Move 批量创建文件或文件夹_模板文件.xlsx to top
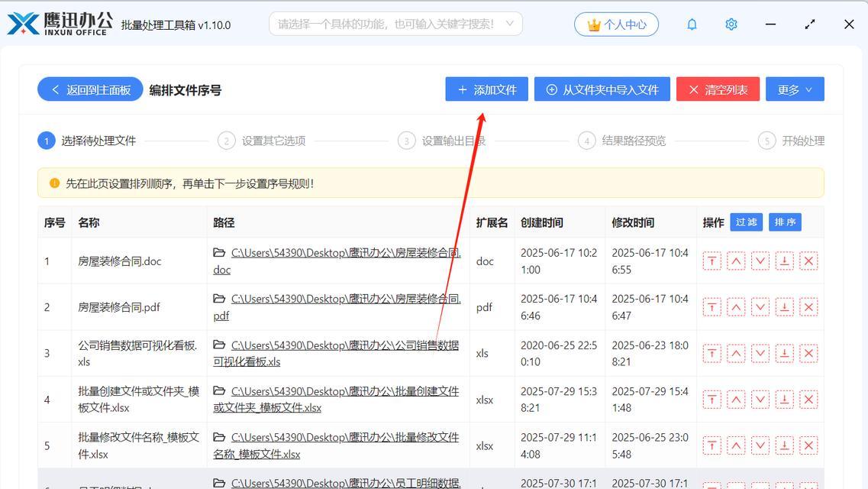The height and width of the screenshot is (489, 868). click(712, 400)
